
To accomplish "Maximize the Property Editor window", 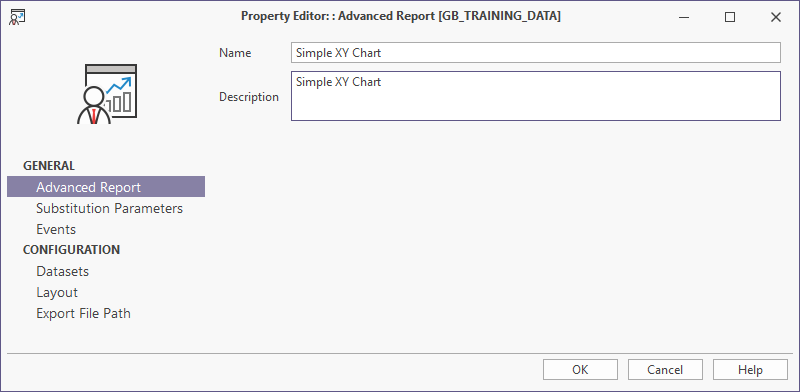I will pos(730,17).
